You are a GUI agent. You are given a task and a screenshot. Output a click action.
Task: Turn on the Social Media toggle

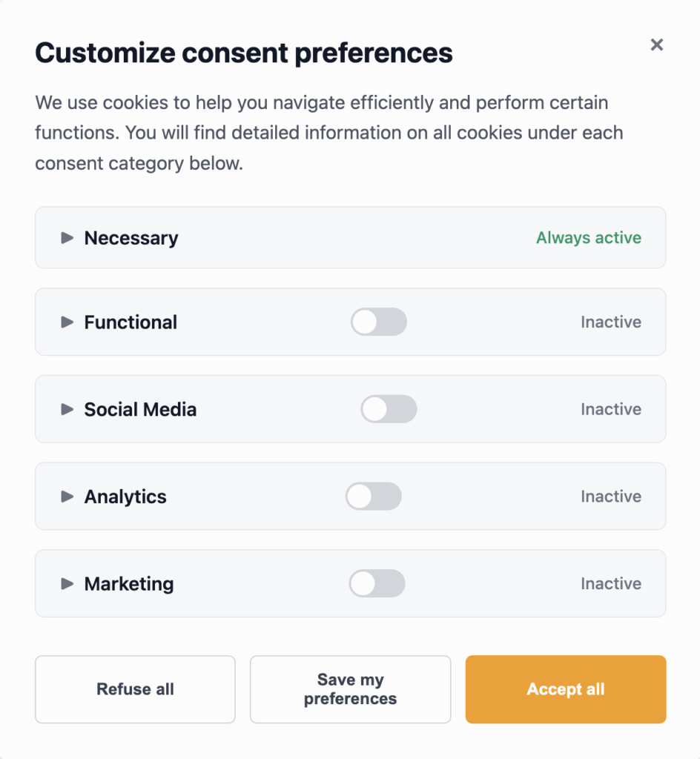point(389,409)
